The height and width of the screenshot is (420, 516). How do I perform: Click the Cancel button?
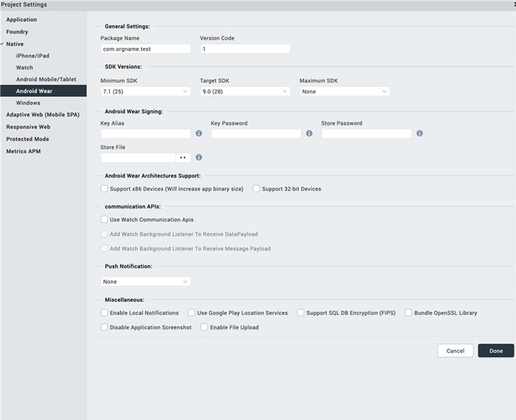[x=455, y=351]
